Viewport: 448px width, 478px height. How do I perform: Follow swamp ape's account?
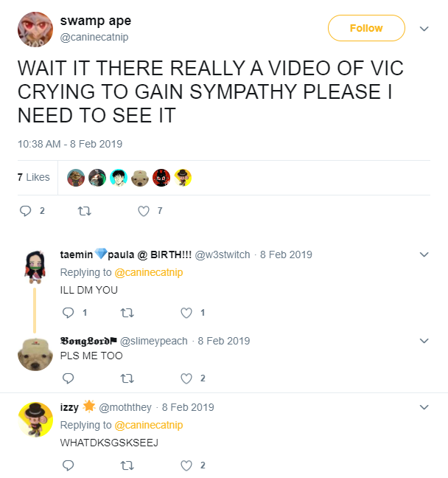[366, 28]
